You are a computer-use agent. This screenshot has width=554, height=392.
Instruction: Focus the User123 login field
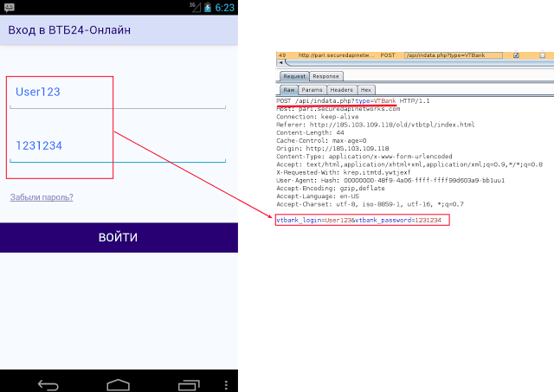tap(117, 93)
